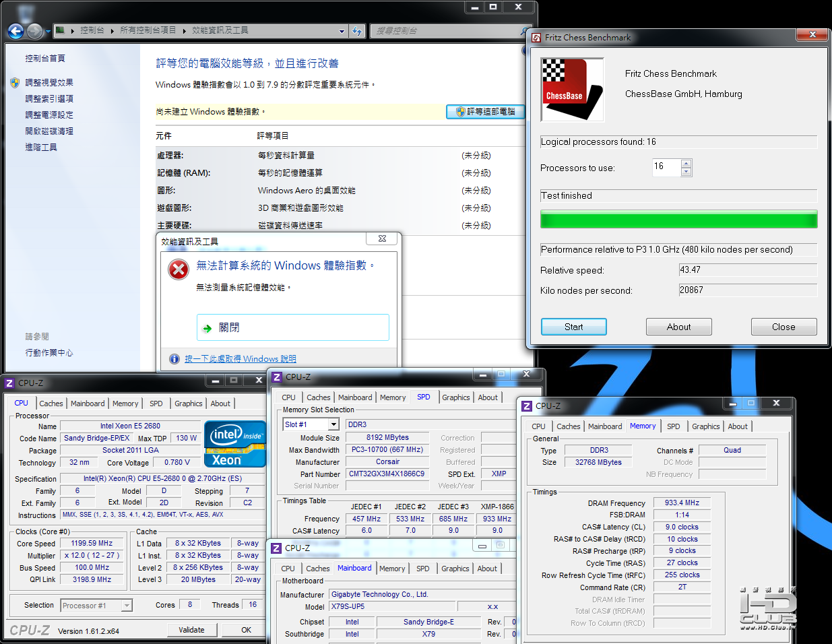This screenshot has width=832, height=644.
Task: Click the ChessBase logo in Fritz Chess Benchmark
Action: 573,90
